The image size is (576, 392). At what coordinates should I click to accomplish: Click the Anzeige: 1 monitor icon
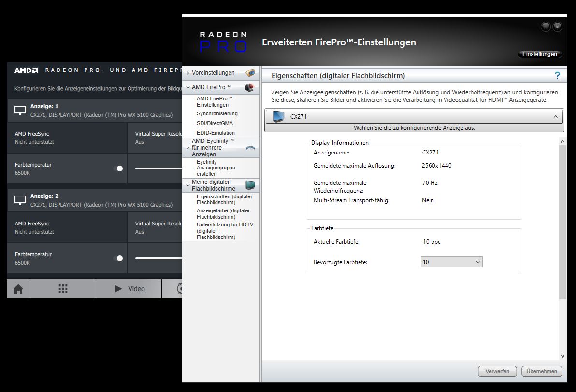point(20,110)
